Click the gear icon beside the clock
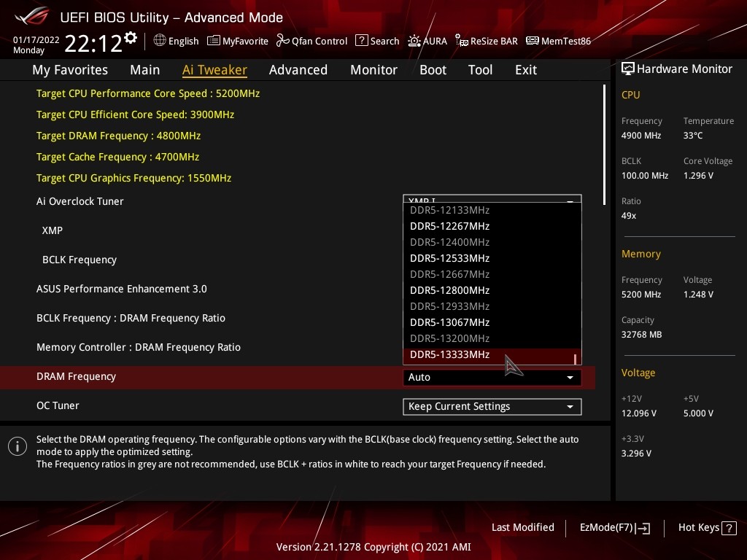Image resolution: width=747 pixels, height=560 pixels. tap(131, 37)
